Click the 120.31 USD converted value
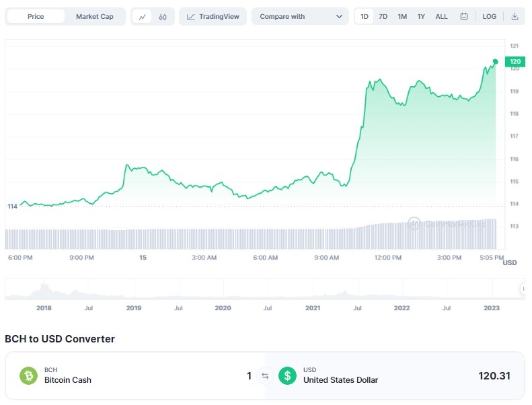The height and width of the screenshot is (405, 532). click(494, 376)
